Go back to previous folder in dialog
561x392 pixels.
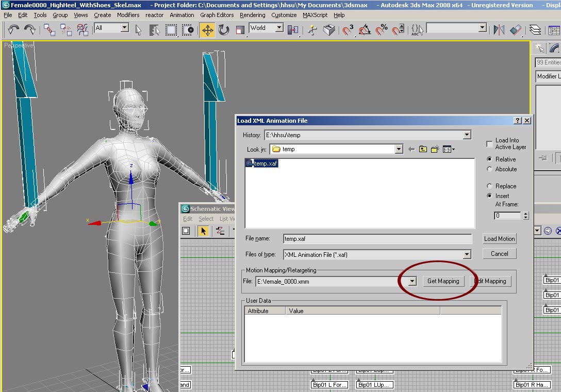click(x=411, y=149)
